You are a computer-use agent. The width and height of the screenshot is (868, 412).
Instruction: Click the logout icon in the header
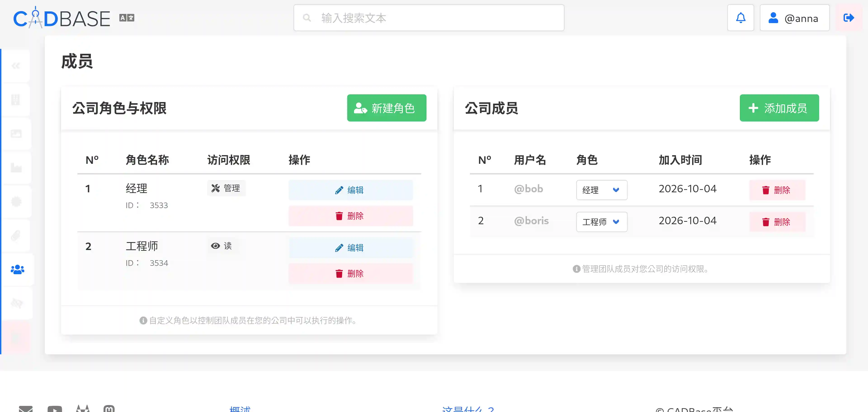pyautogui.click(x=849, y=18)
